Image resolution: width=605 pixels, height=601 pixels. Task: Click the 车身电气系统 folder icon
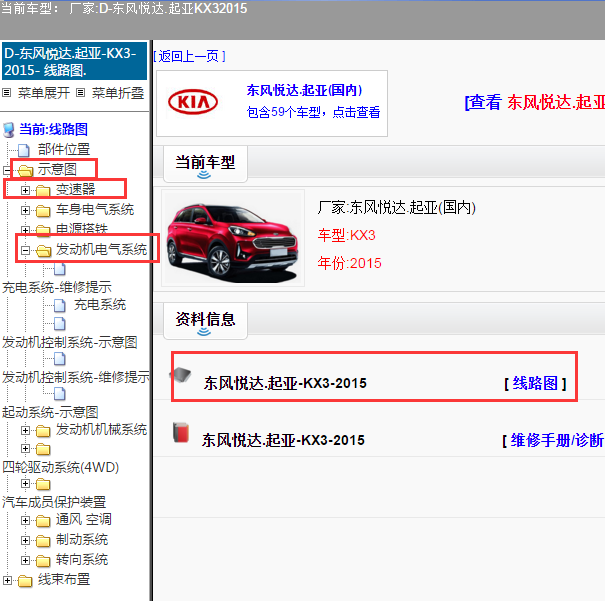pyautogui.click(x=43, y=211)
